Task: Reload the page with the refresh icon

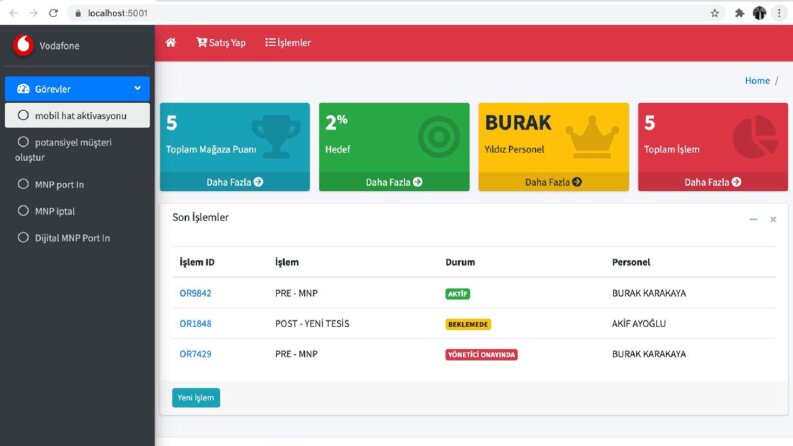Action: [53, 13]
